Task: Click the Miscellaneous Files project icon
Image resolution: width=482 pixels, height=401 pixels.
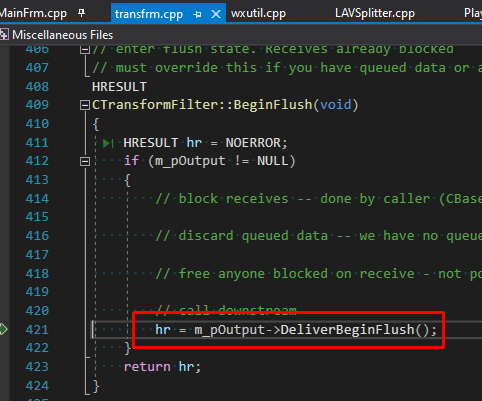Action: pyautogui.click(x=4, y=35)
